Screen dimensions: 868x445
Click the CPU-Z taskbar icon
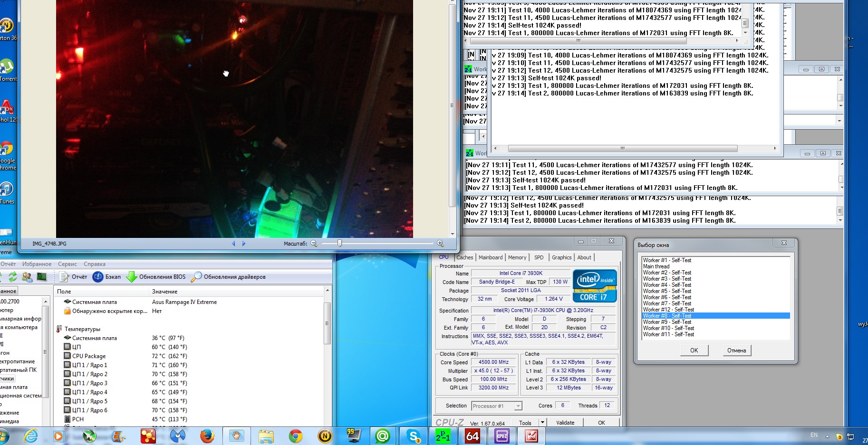pyautogui.click(x=502, y=436)
